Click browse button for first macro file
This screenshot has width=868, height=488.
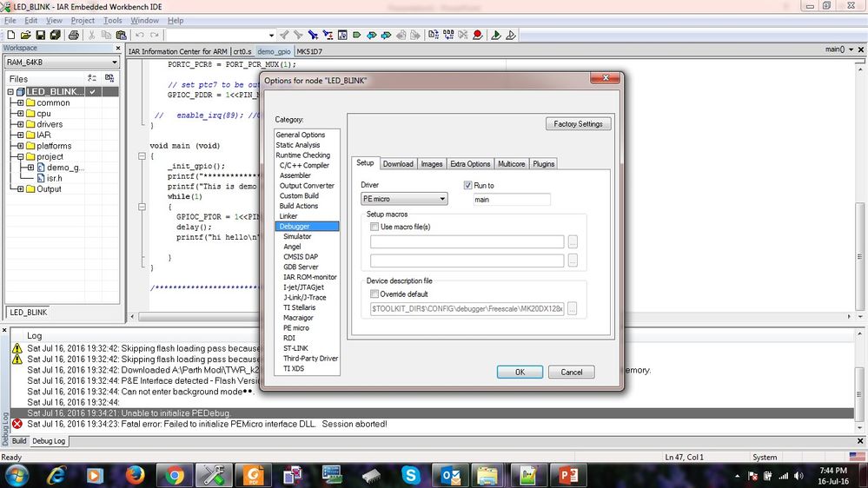tap(573, 241)
